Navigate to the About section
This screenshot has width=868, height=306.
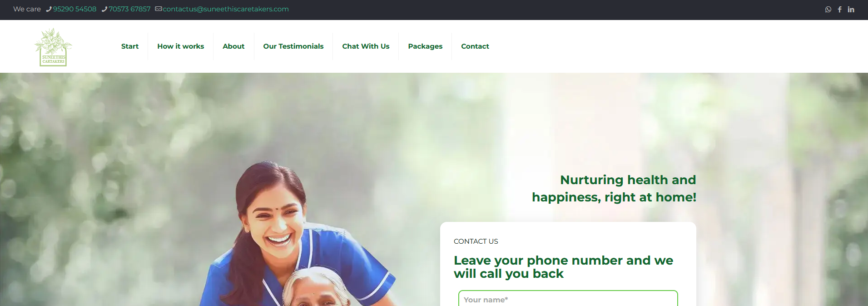click(233, 46)
